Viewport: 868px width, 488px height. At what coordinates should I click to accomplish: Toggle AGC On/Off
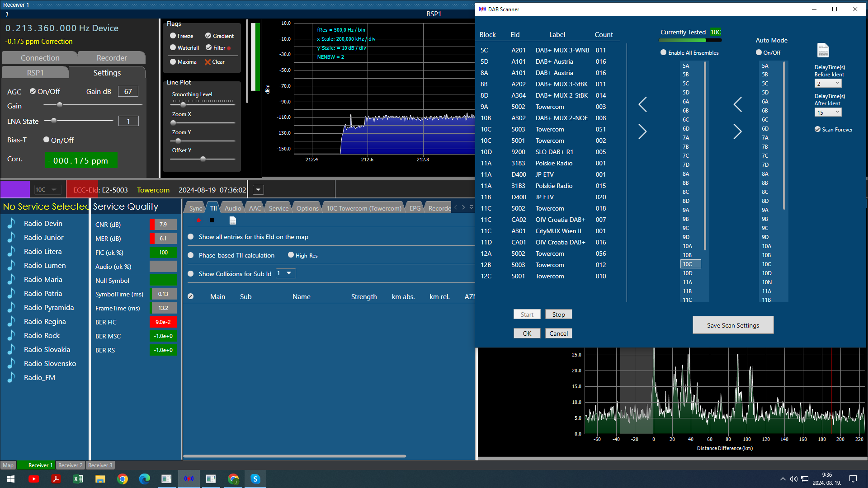[x=33, y=91]
